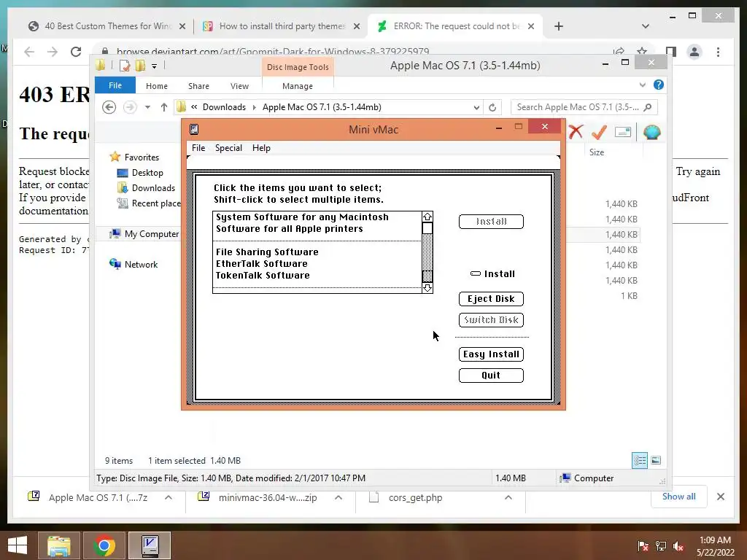Switch to How to install third party themes tab
This screenshot has height=560, width=747.
(281, 26)
